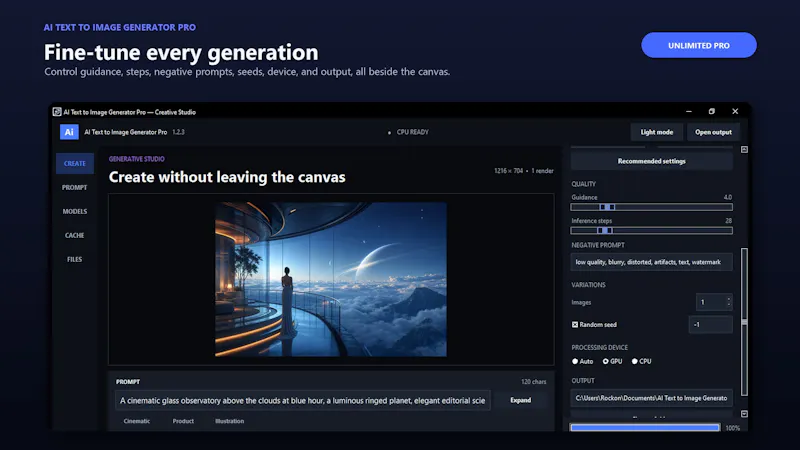Increase the Images count stepper

(729, 299)
